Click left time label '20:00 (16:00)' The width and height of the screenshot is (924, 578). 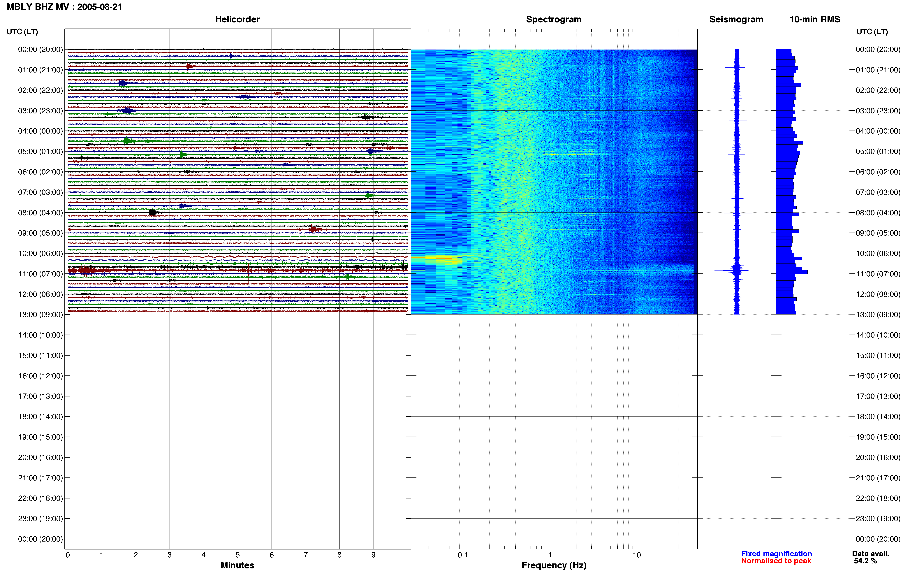(x=41, y=457)
